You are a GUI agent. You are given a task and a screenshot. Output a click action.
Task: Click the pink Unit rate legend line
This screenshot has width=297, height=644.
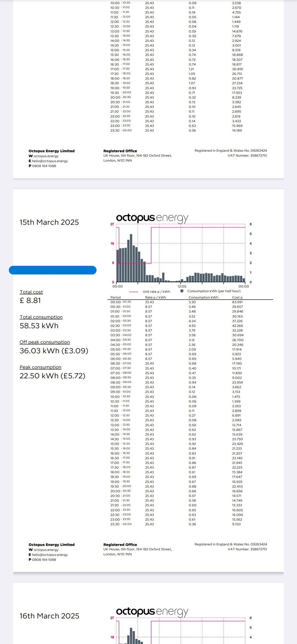click(134, 292)
